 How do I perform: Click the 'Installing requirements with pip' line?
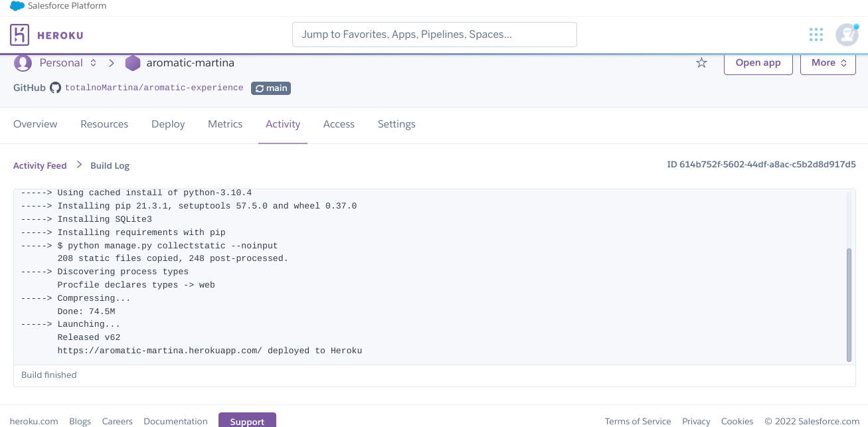pyautogui.click(x=123, y=232)
